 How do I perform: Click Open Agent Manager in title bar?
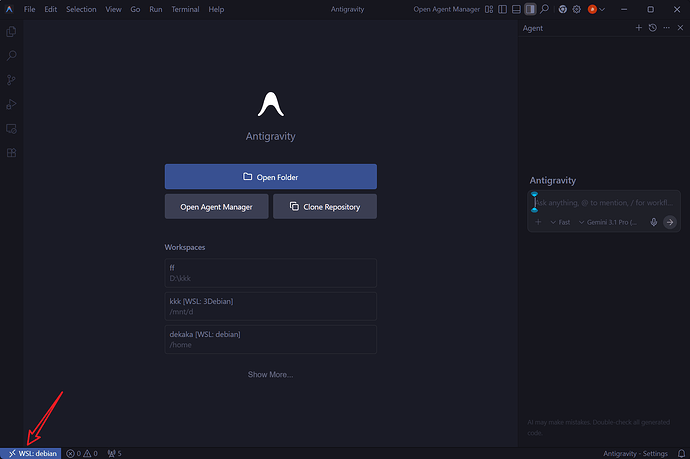pos(446,9)
